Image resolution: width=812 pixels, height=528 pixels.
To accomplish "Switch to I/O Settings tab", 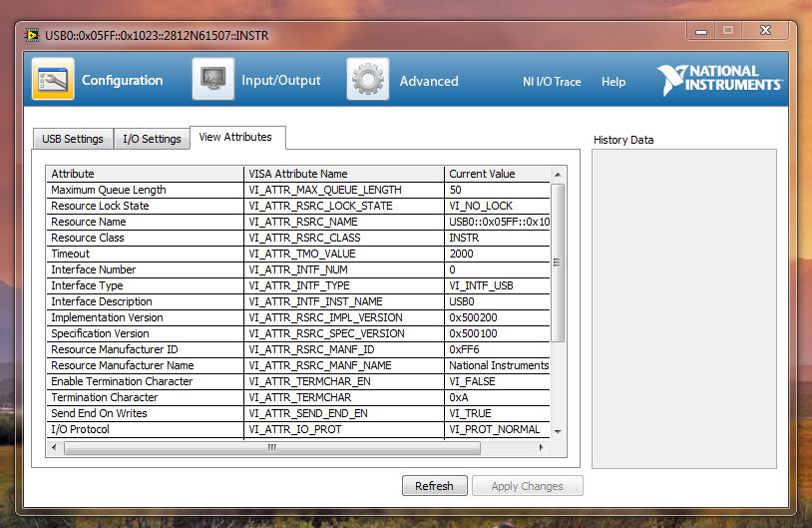I will tap(152, 139).
